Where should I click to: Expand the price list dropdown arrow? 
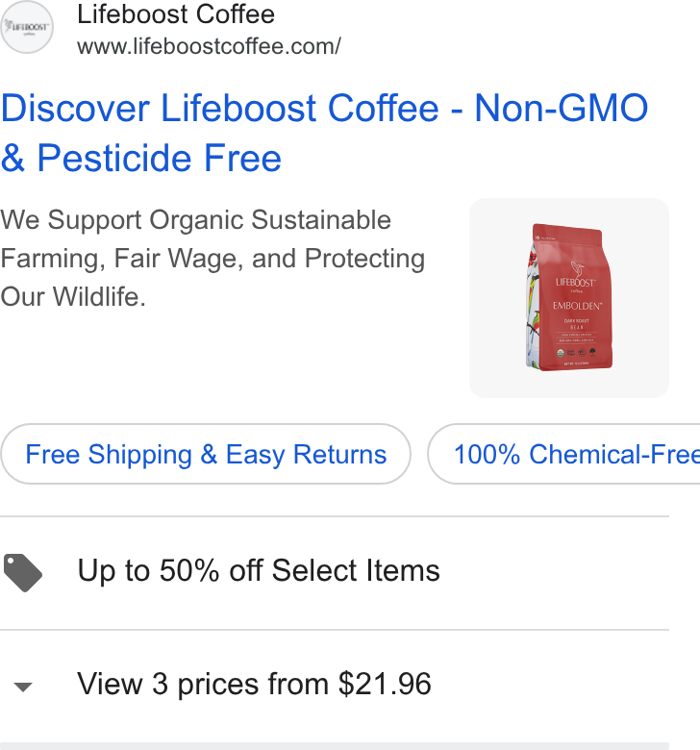(23, 687)
